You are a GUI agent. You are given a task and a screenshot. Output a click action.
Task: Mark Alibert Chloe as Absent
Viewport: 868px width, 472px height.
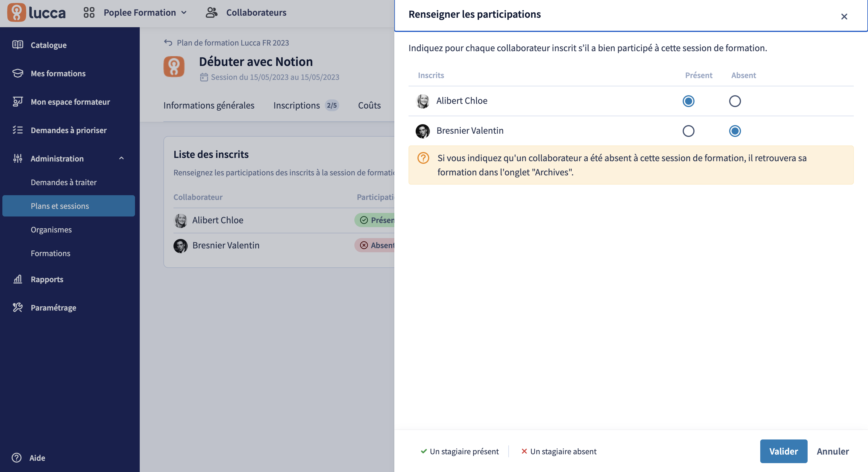click(x=734, y=101)
